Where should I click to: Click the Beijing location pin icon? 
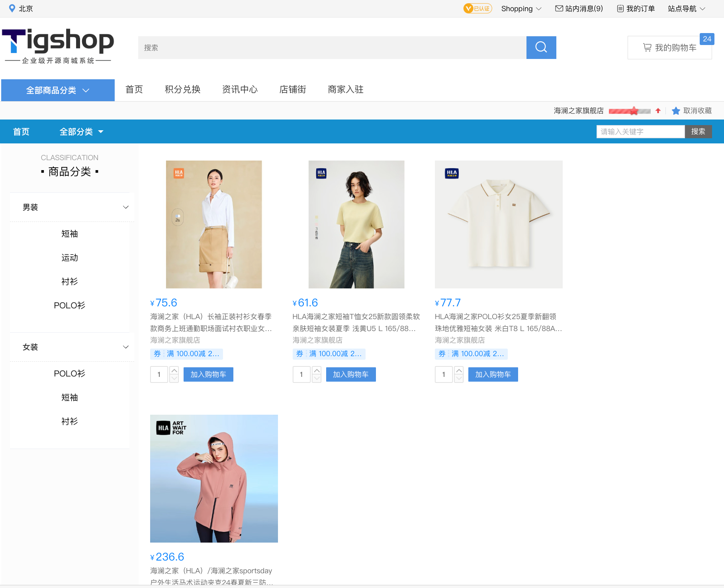[x=12, y=8]
